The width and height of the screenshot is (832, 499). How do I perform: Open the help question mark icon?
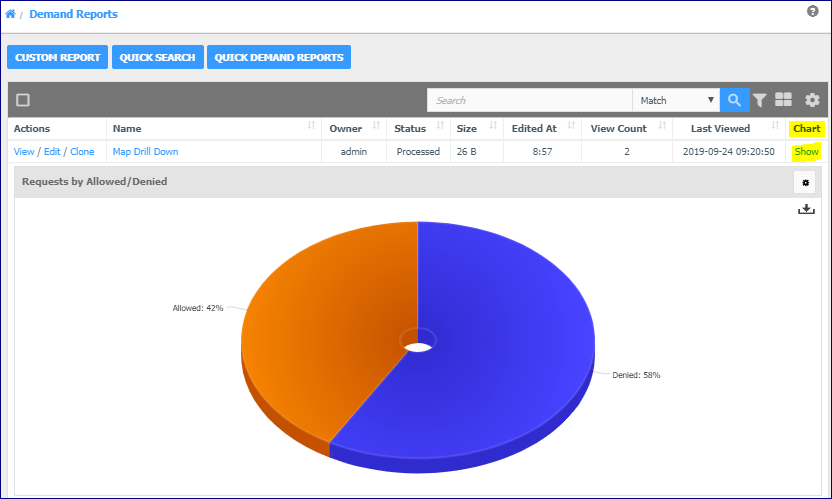[812, 11]
